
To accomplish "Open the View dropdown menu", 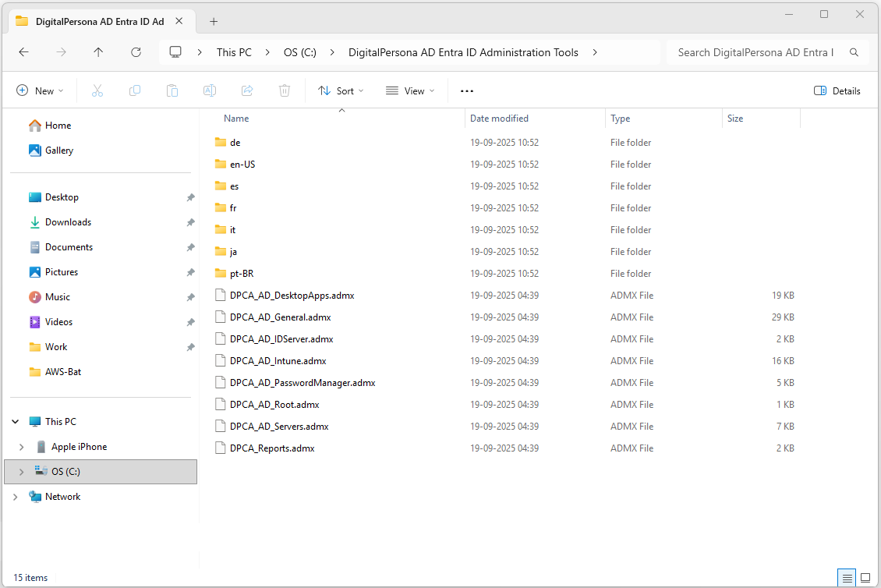I will [410, 91].
